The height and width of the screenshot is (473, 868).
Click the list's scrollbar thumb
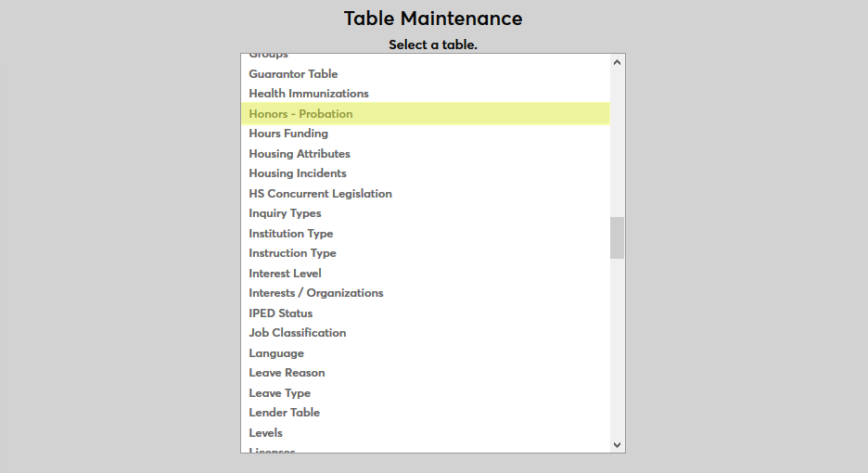(618, 237)
